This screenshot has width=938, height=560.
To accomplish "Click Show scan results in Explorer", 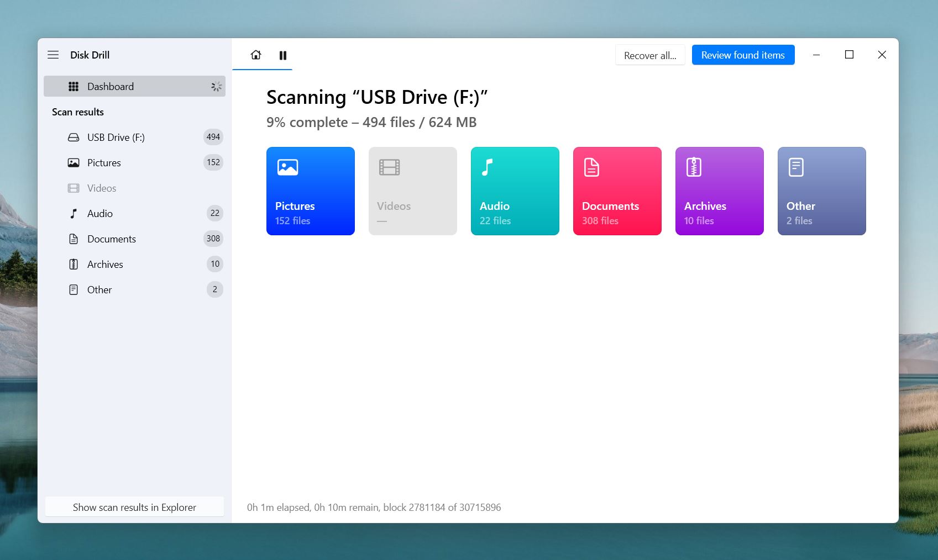I will point(134,507).
